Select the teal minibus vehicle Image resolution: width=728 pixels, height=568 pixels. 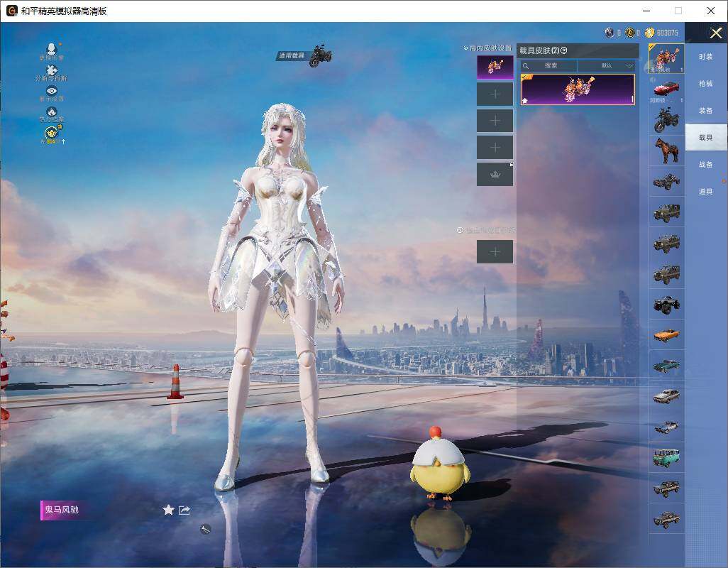click(x=666, y=457)
